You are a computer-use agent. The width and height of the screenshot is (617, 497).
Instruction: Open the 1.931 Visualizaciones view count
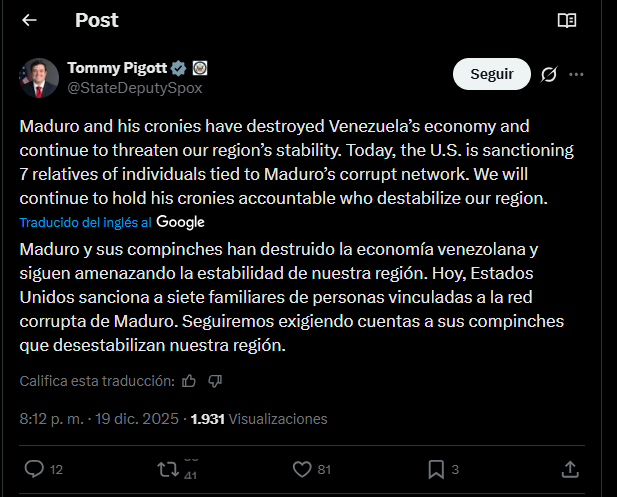258,419
